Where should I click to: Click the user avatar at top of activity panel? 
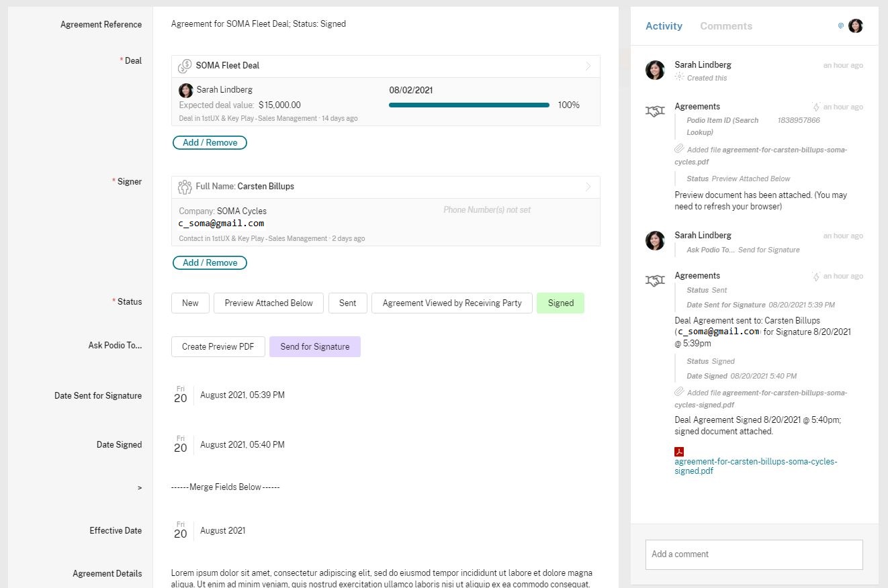855,26
